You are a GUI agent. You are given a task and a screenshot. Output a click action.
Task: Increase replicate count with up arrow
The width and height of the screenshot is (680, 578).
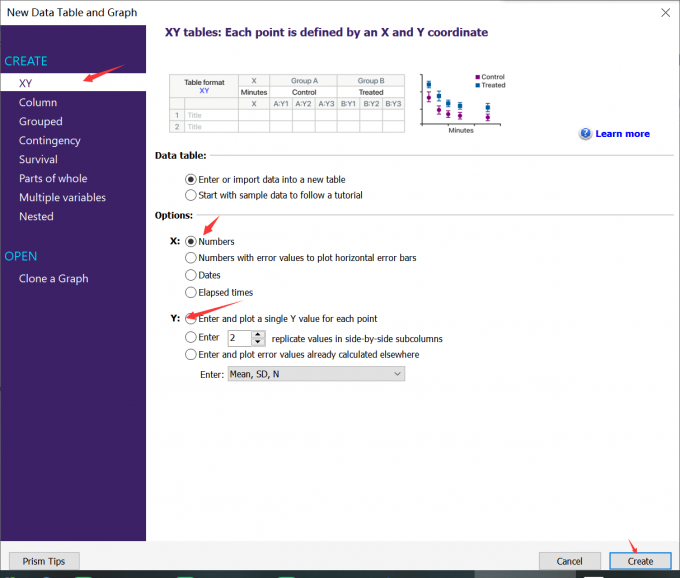tap(258, 334)
